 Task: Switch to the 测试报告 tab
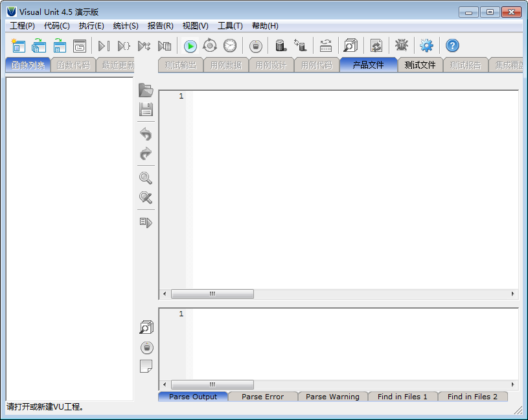click(465, 65)
